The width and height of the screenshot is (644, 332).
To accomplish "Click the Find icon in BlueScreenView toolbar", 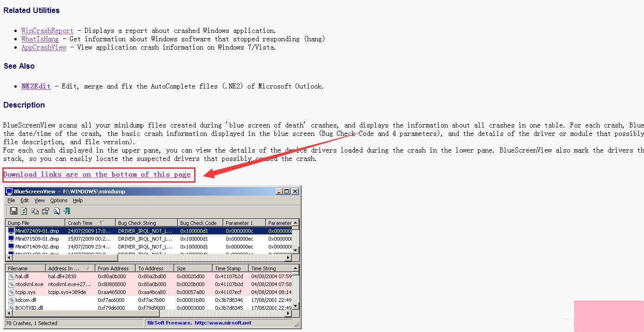I will (57, 211).
